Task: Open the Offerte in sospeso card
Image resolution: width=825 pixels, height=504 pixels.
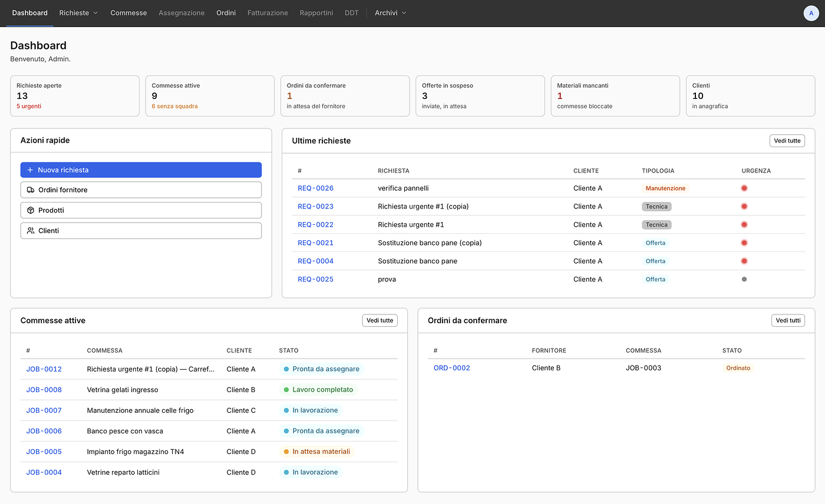Action: (x=480, y=96)
